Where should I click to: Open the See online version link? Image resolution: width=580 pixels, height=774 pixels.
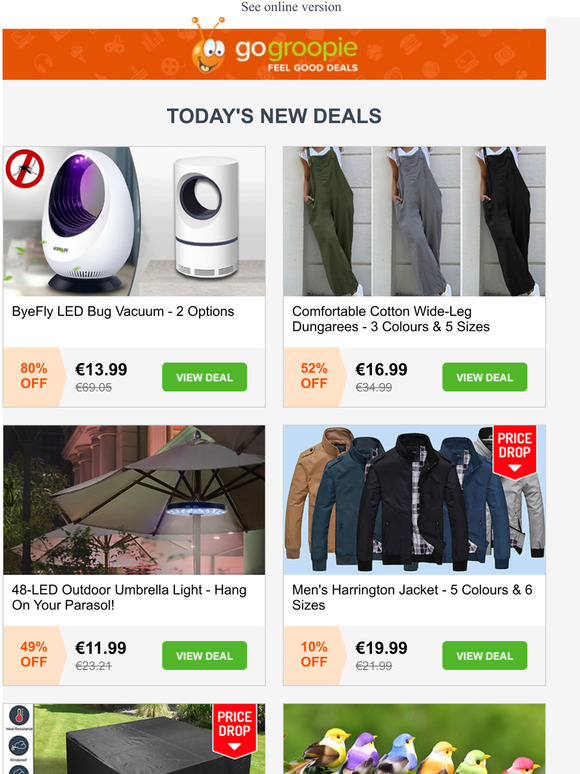coord(291,7)
